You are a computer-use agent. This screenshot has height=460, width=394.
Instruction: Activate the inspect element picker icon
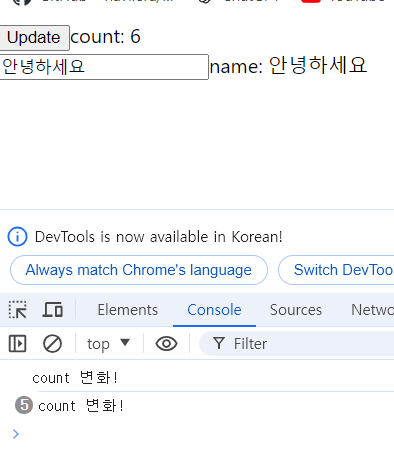18,310
